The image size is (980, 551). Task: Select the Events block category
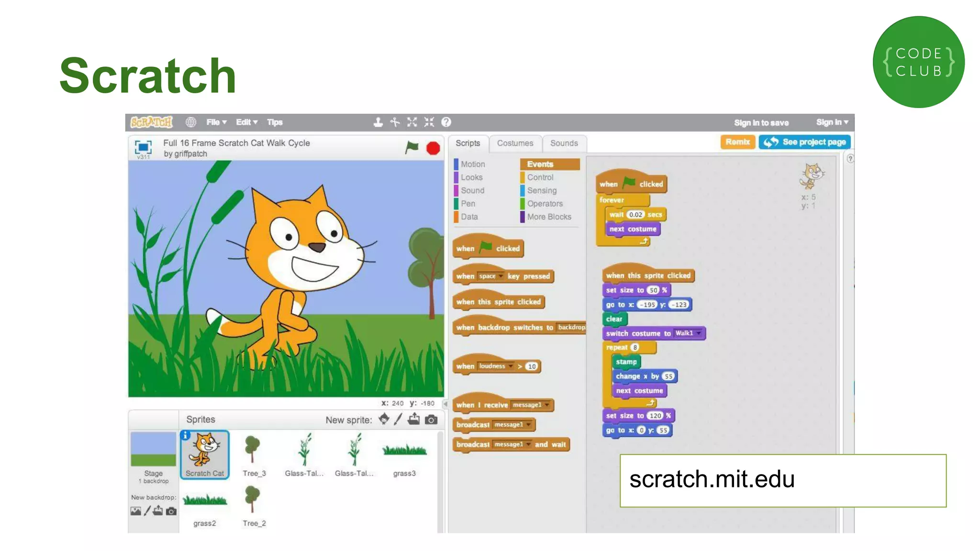[550, 164]
